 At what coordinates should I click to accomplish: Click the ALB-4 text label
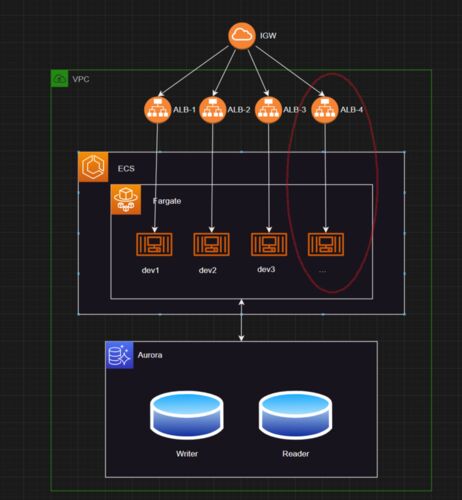pos(351,110)
